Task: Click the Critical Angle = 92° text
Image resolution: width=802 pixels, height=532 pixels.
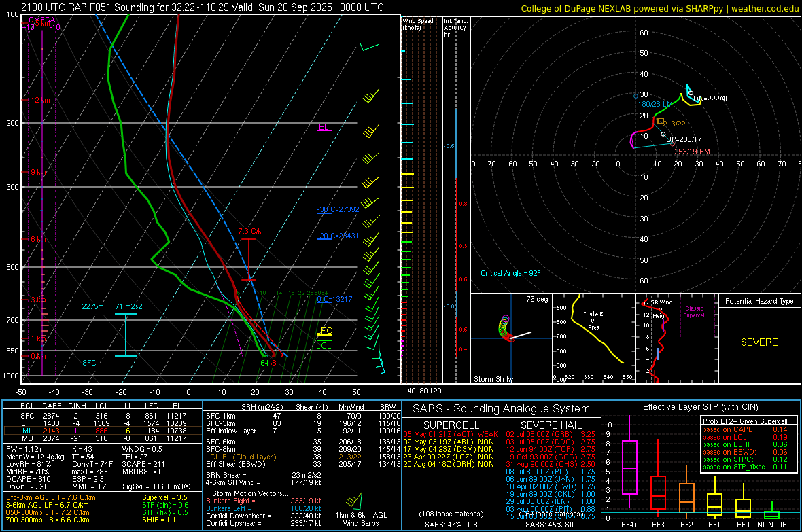Action: [x=510, y=273]
